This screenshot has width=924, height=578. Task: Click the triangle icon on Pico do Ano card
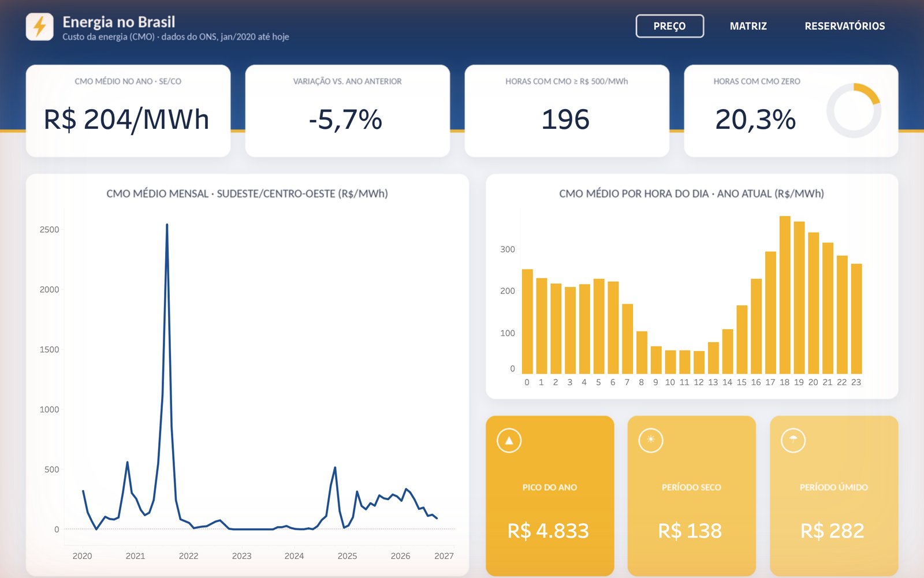[509, 441]
